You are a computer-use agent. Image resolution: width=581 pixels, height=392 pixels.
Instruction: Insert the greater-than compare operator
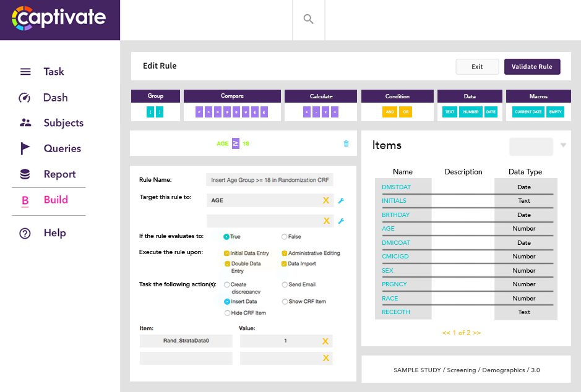pyautogui.click(x=209, y=112)
